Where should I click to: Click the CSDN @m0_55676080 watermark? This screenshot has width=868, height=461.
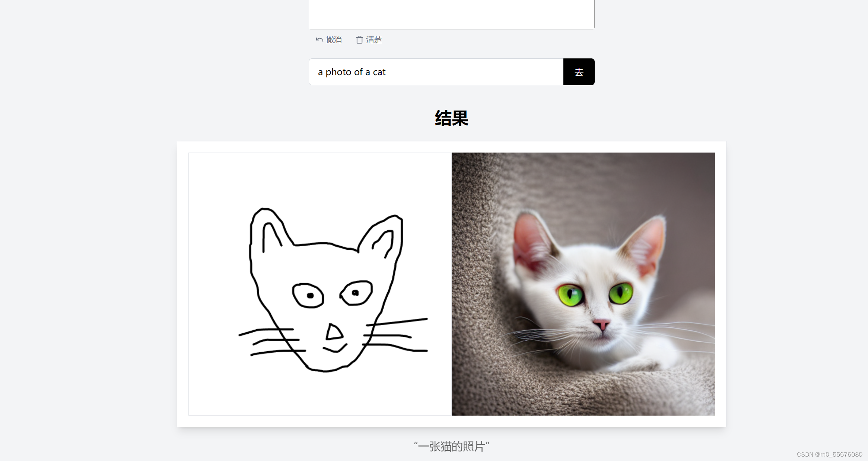coord(829,454)
